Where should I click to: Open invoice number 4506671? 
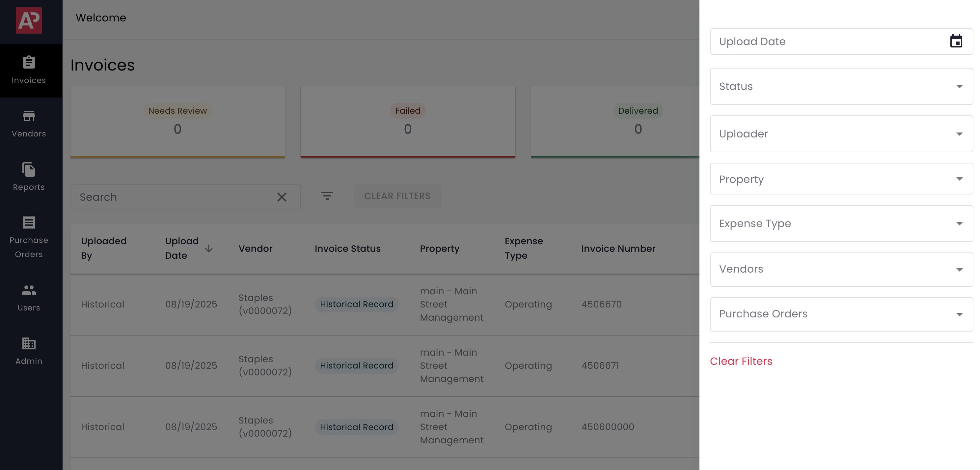click(x=600, y=366)
